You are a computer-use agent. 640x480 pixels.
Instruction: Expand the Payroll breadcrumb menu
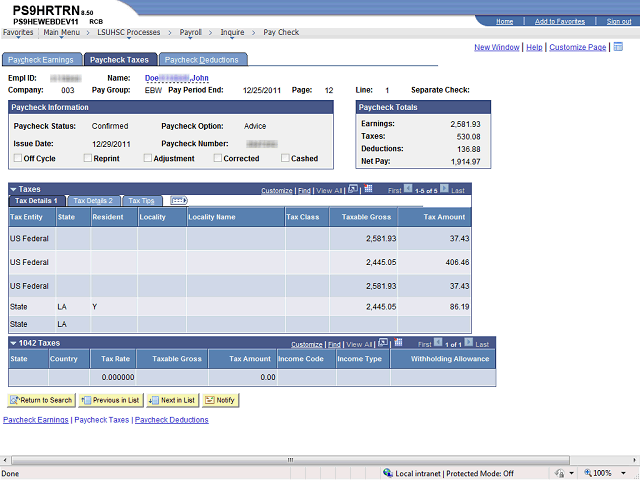tap(191, 33)
